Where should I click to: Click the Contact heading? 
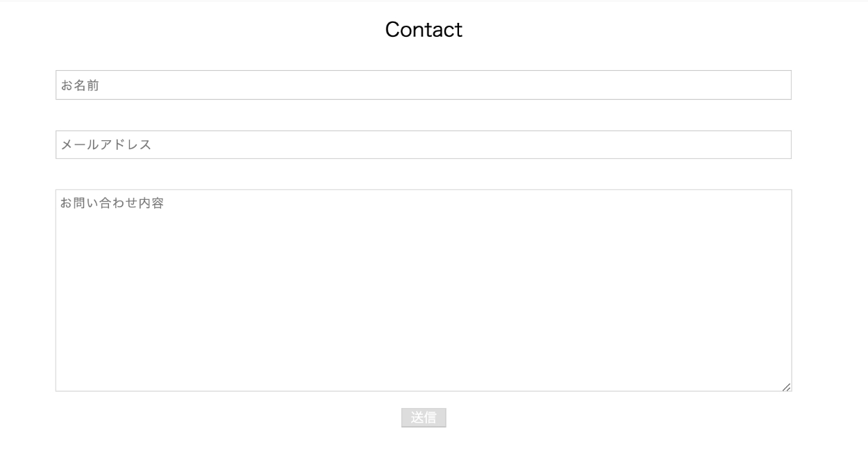(424, 30)
